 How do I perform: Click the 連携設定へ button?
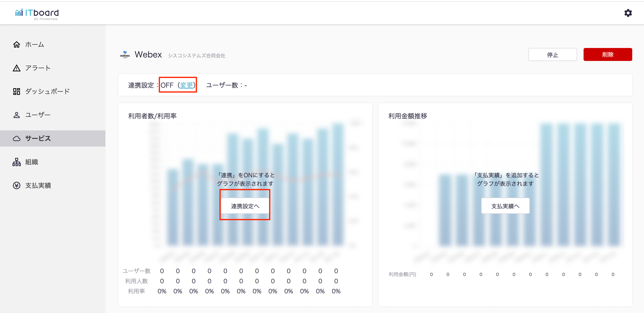pos(245,206)
